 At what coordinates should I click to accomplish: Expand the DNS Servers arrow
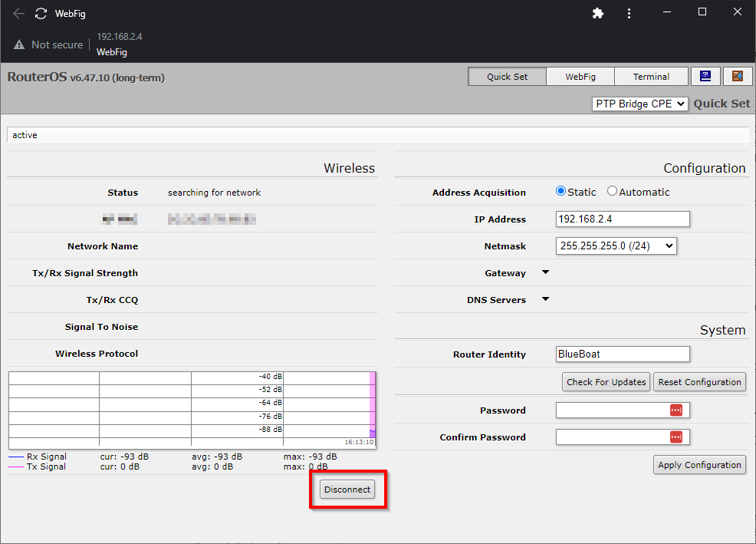tap(546, 299)
